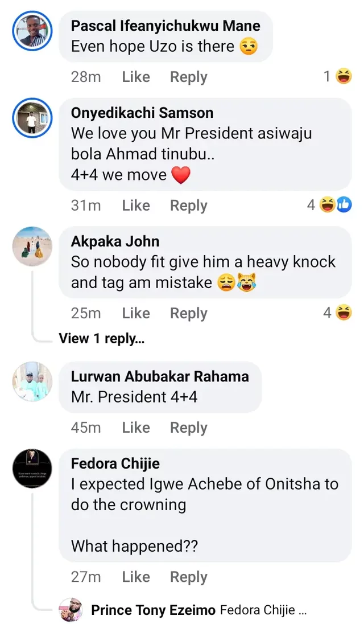Viewport: 364px width, 624px height.
Task: Like Pascal Ifeanyichukwu Mane's comment
Action: pos(136,77)
